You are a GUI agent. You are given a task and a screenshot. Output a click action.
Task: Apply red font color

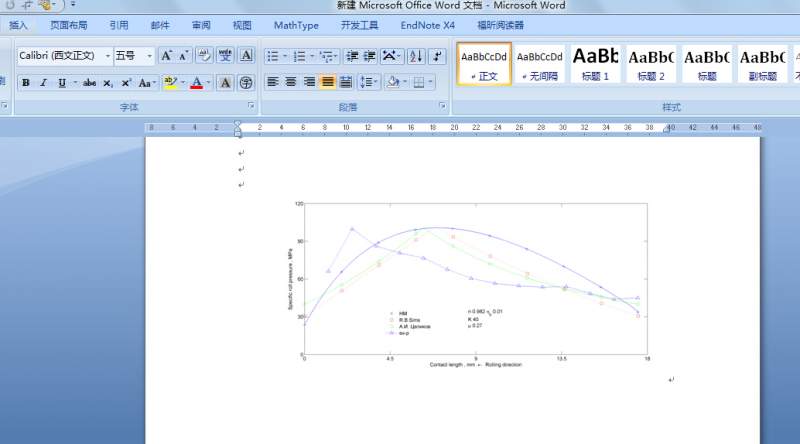pyautogui.click(x=196, y=83)
